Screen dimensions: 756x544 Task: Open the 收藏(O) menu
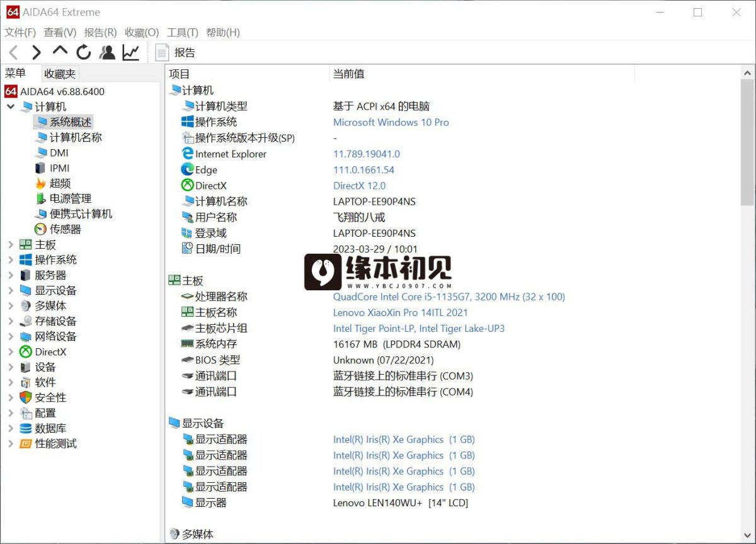(142, 33)
